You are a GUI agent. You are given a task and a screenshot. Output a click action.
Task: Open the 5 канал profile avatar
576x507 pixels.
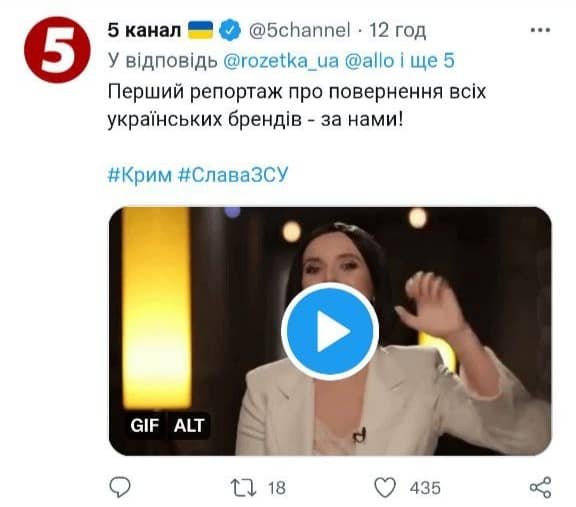[x=57, y=50]
